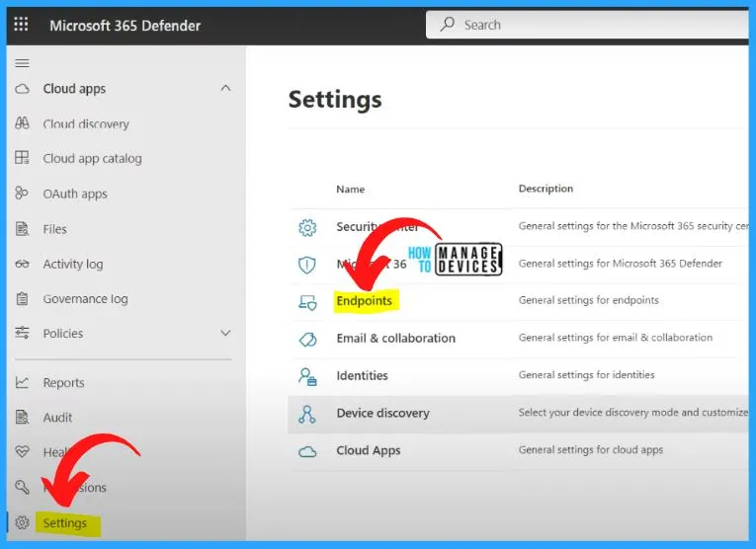Screen dimensions: 756x549
Task: Expand the Policies submenu chevron
Action: (225, 333)
